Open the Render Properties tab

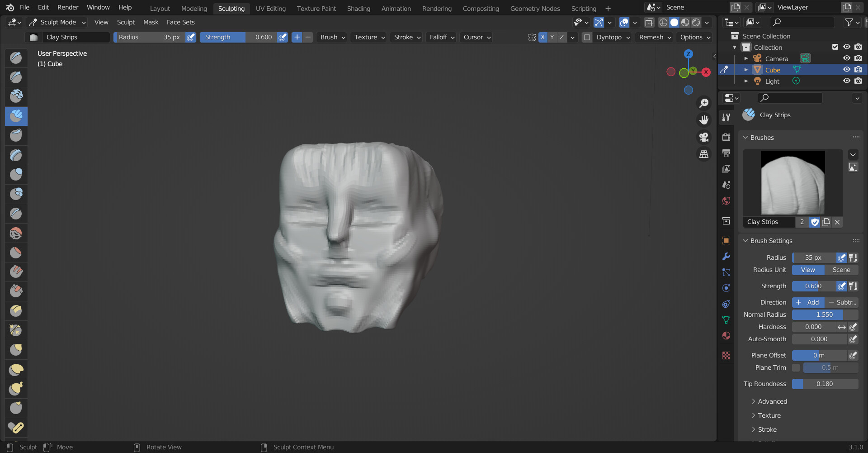pyautogui.click(x=726, y=137)
